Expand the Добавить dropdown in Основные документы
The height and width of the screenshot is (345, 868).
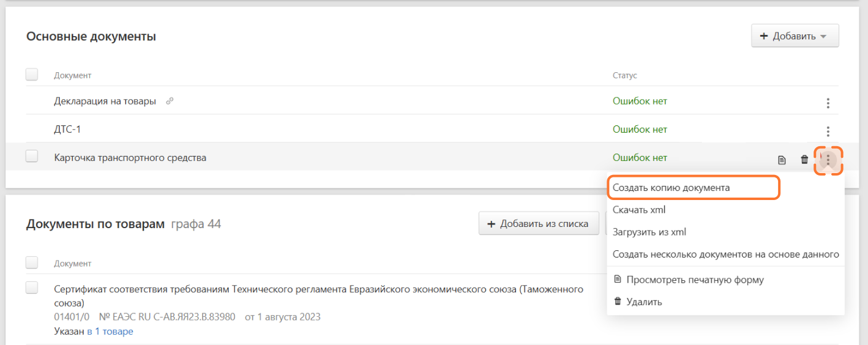(795, 36)
